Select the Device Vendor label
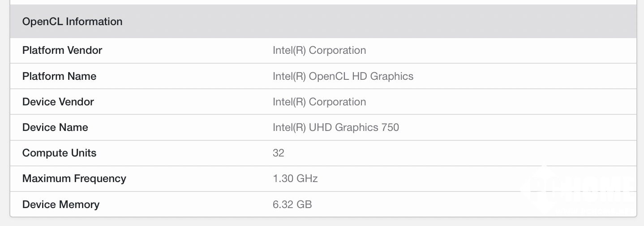The image size is (644, 226). point(58,102)
